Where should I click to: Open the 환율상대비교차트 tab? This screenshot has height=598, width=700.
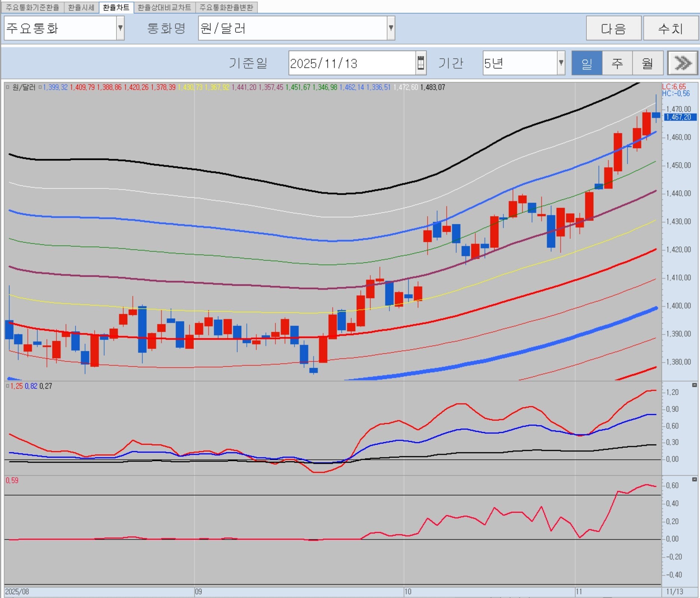pos(164,7)
